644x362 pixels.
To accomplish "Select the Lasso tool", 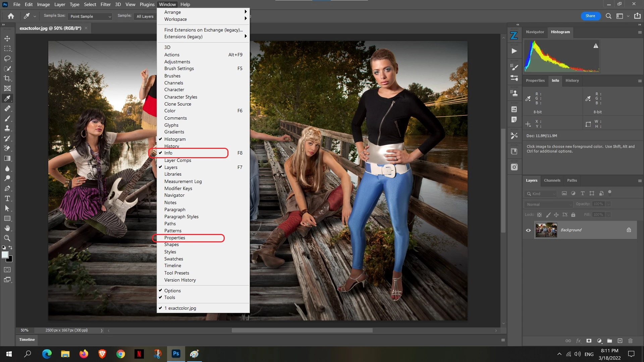I will coord(7,59).
